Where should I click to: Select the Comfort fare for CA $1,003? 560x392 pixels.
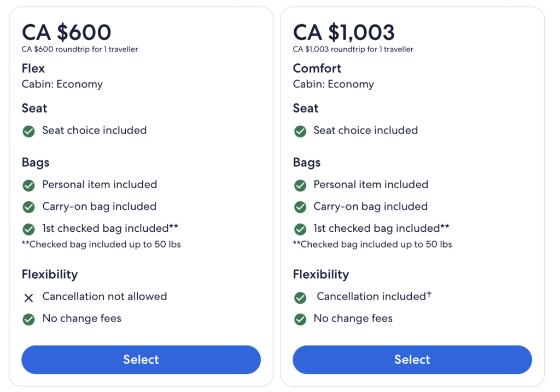click(x=412, y=359)
